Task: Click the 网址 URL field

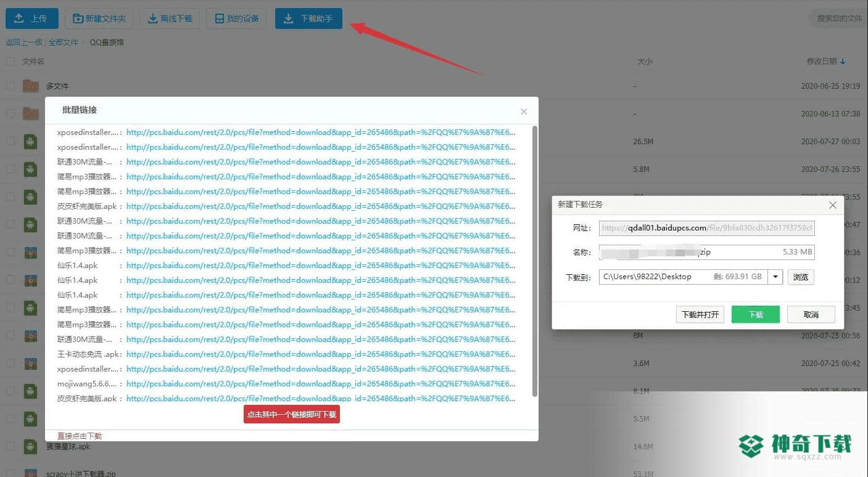Action: point(706,228)
